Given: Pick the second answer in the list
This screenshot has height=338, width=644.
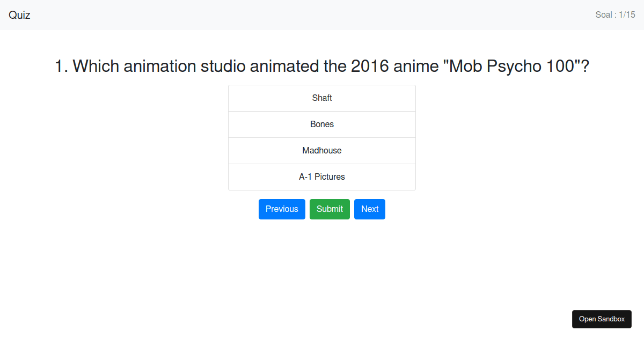Looking at the screenshot, I should point(322,124).
